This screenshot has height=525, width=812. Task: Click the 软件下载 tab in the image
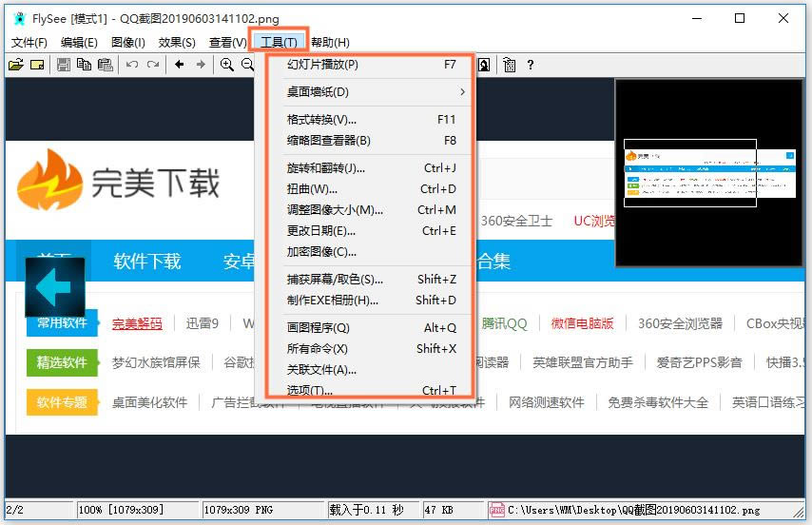coord(147,262)
